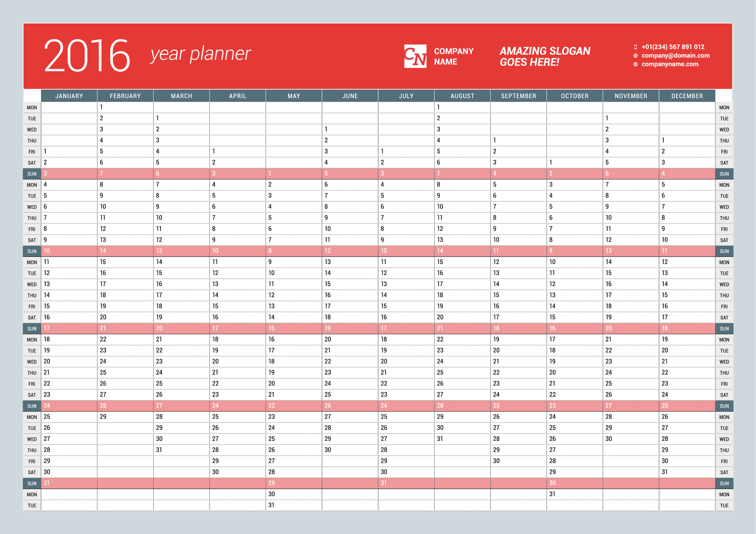Click the September 1 date cell
Image resolution: width=756 pixels, height=534 pixels.
click(x=519, y=140)
